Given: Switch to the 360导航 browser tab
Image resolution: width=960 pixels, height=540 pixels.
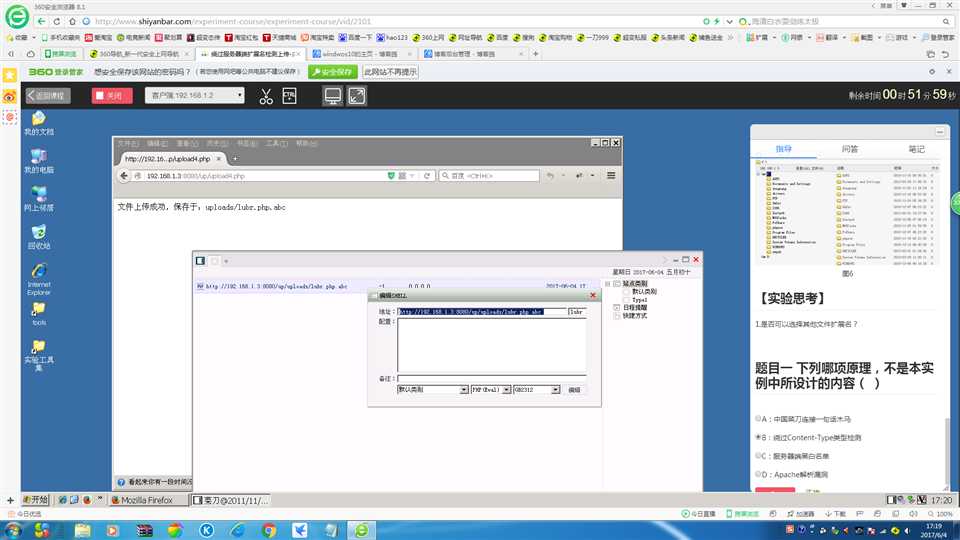Looking at the screenshot, I should pos(140,54).
